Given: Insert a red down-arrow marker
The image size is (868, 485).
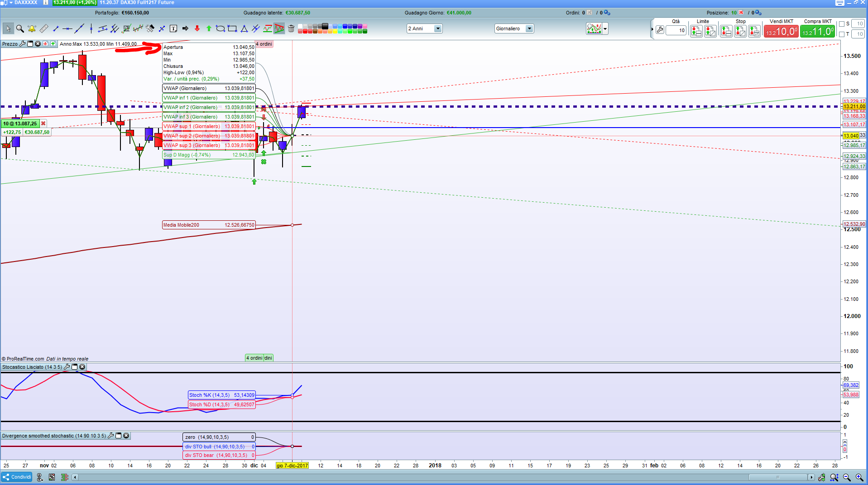Looking at the screenshot, I should [197, 29].
